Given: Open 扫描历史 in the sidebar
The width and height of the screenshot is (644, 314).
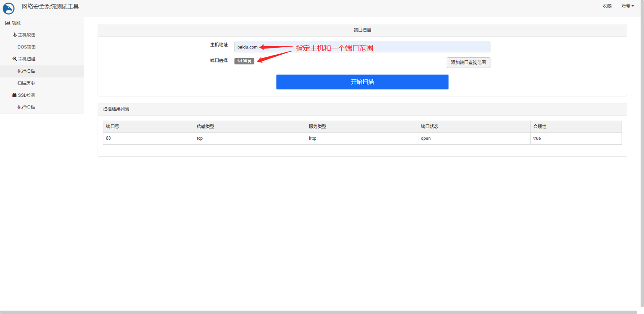Looking at the screenshot, I should tap(26, 83).
